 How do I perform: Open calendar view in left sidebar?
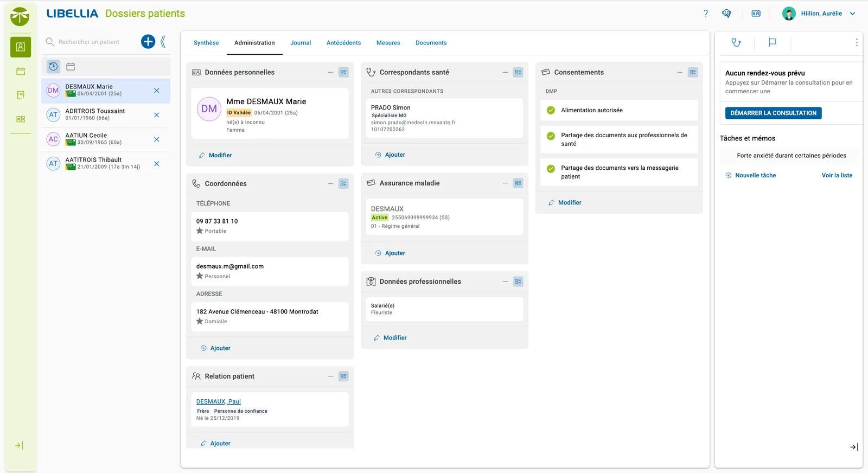coord(21,71)
